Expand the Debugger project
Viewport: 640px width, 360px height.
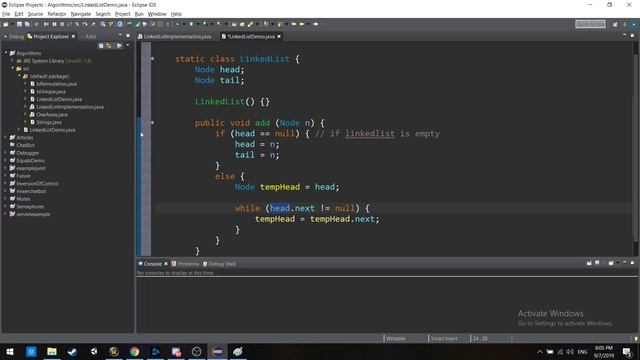(x=6, y=153)
